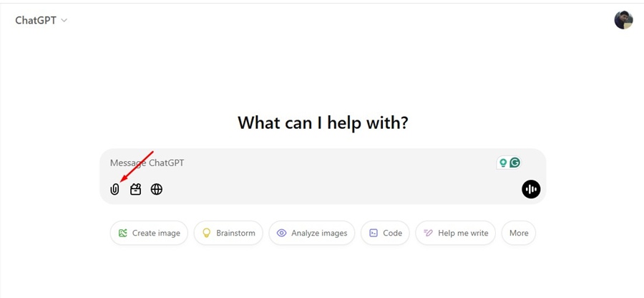Enable web search with globe icon
Screen dimensions: 644x298
point(157,189)
